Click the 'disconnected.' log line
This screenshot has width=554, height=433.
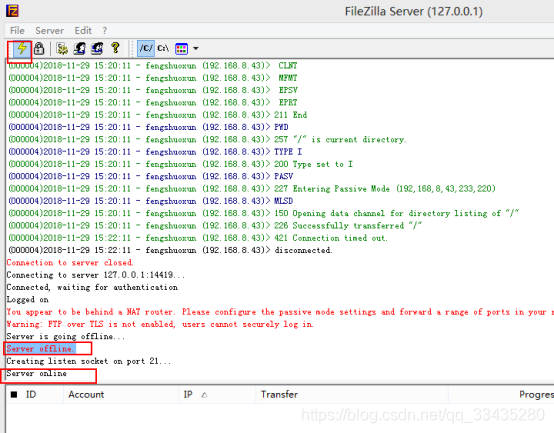point(170,250)
